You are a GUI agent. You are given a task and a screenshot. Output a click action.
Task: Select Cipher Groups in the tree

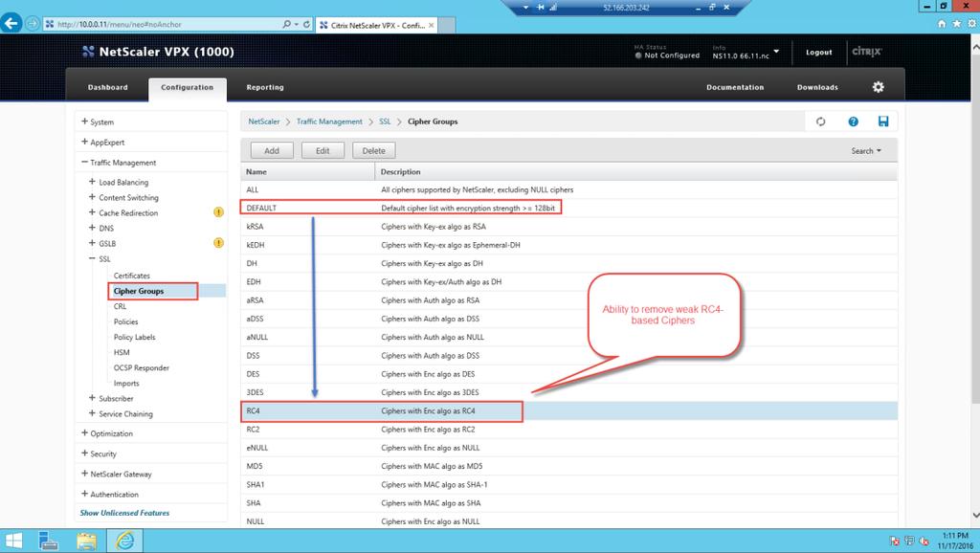139,291
